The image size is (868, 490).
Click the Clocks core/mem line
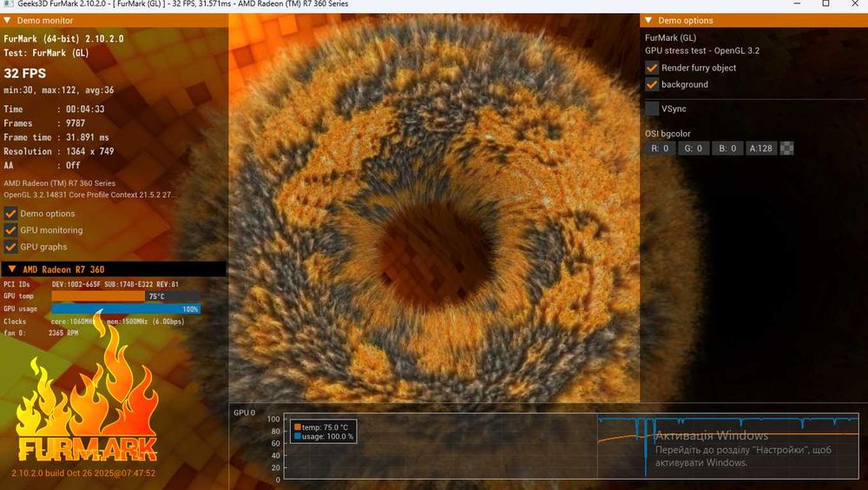tap(94, 321)
